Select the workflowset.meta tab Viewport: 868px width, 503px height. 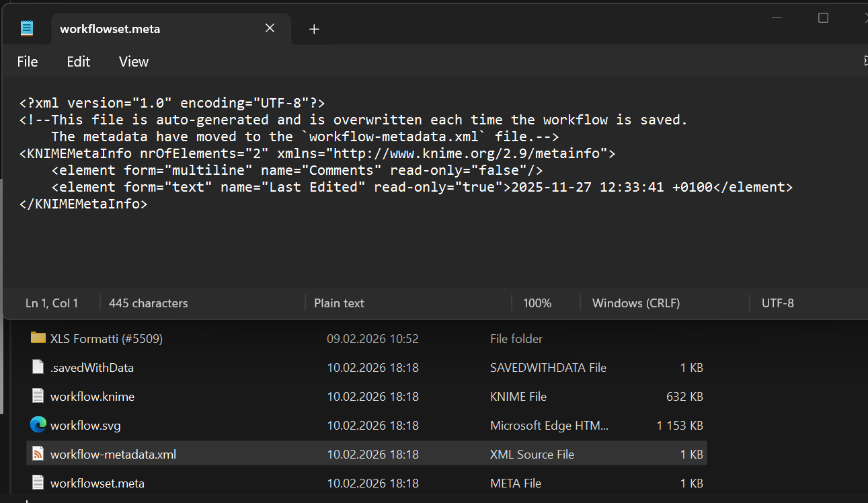148,29
